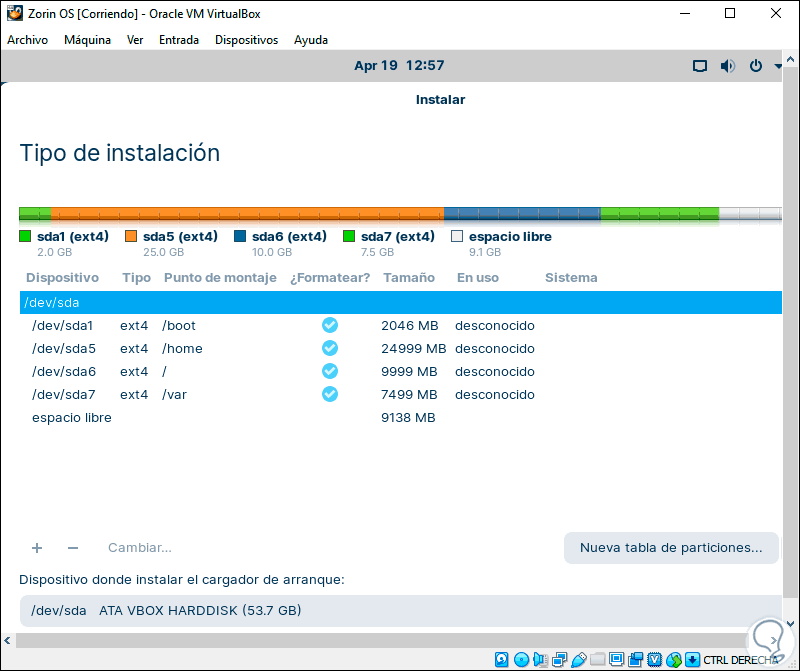Click the VirtualBox audio status icon
801x671 pixels.
(x=540, y=659)
